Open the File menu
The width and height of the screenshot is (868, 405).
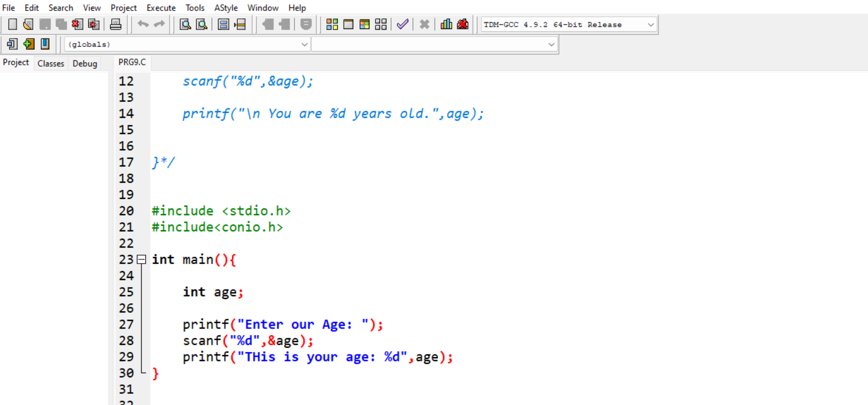click(x=8, y=8)
